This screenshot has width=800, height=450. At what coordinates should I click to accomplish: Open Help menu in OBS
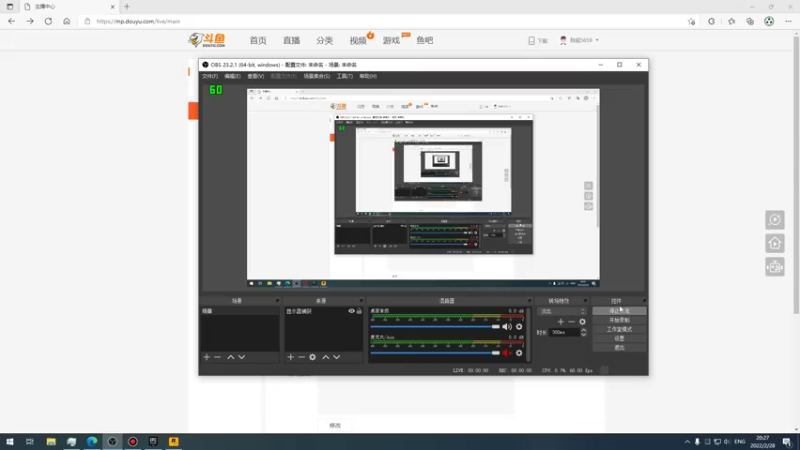point(368,76)
